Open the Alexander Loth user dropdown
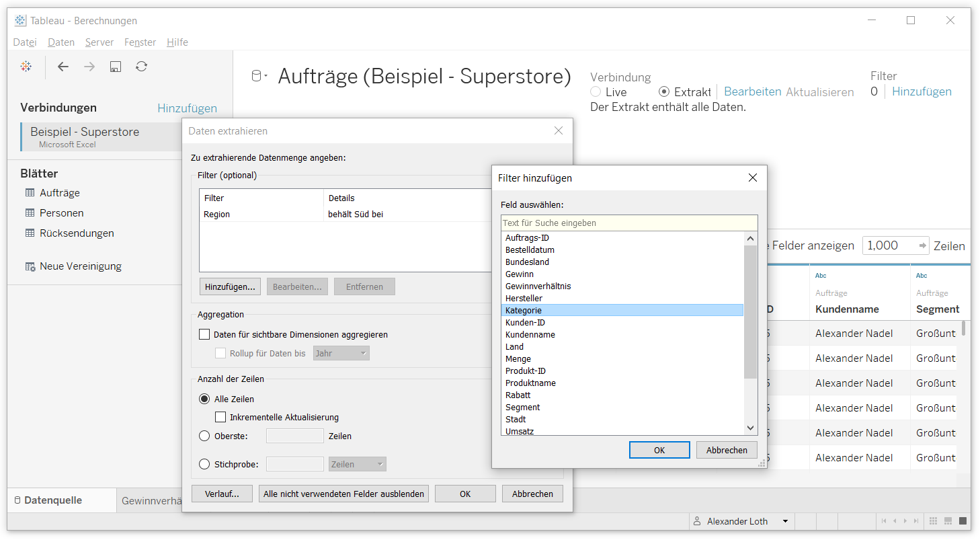The width and height of the screenshot is (980, 540). (x=785, y=521)
